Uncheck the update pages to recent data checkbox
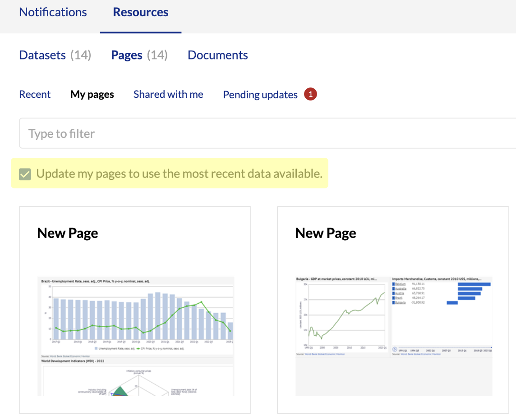Viewport: 516px width, 420px height. [25, 174]
